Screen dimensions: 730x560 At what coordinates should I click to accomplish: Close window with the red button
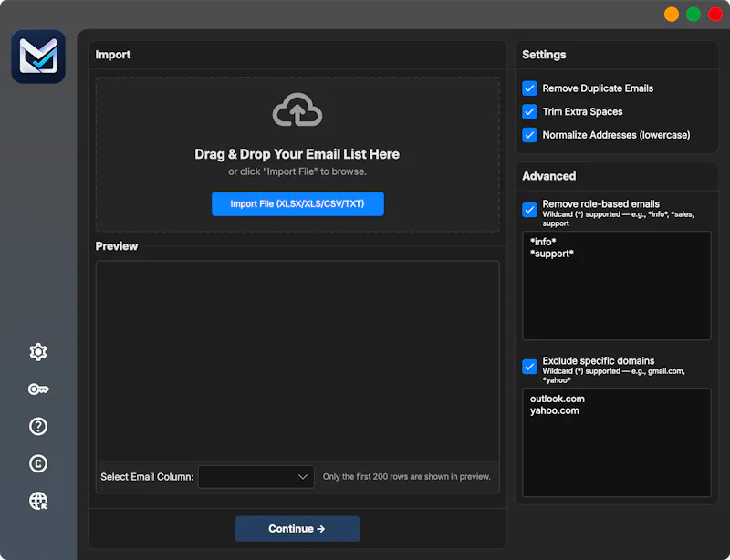click(715, 15)
